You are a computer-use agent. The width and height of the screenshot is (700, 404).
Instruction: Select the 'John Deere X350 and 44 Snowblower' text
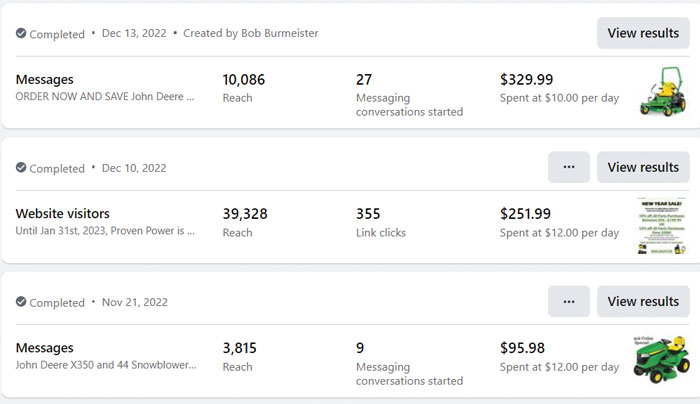pyautogui.click(x=105, y=365)
